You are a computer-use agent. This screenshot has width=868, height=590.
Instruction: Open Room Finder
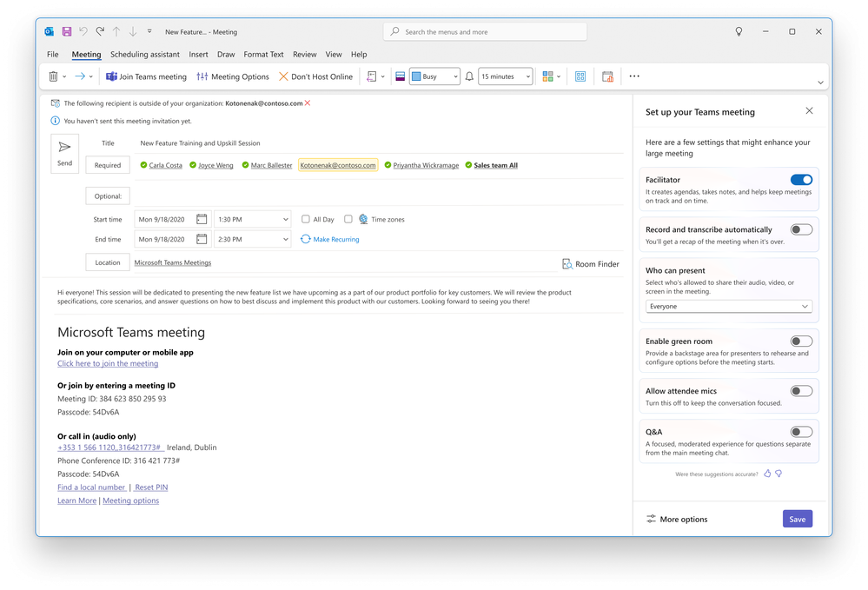(x=591, y=264)
